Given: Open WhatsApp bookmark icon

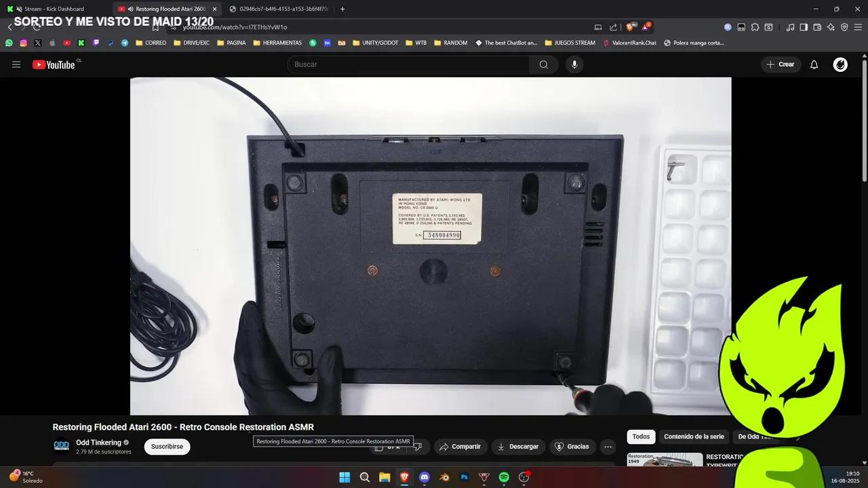Looking at the screenshot, I should coord(9,43).
